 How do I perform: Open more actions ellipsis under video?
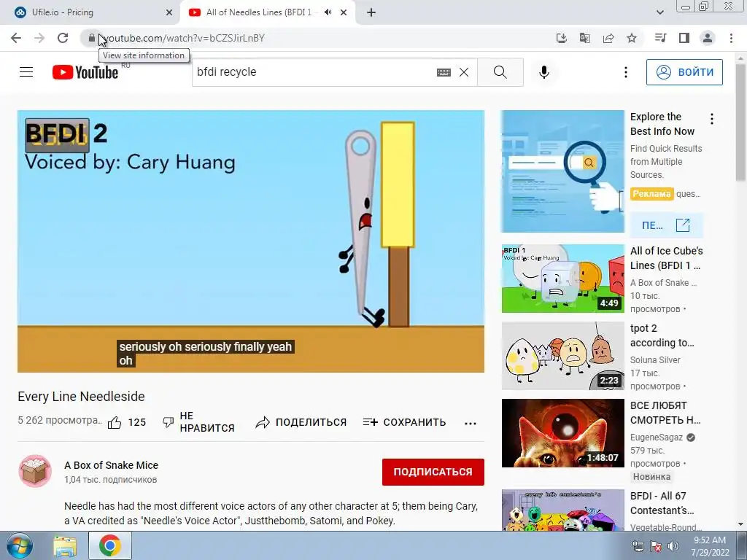pos(471,424)
